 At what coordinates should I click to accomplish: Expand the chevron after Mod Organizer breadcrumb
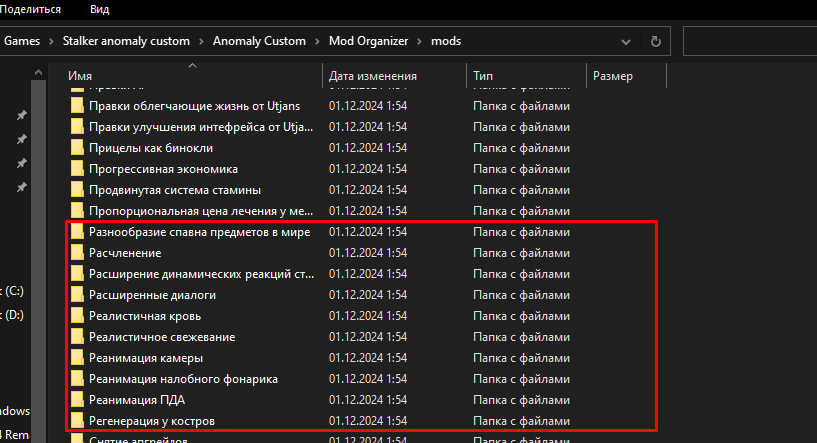419,42
